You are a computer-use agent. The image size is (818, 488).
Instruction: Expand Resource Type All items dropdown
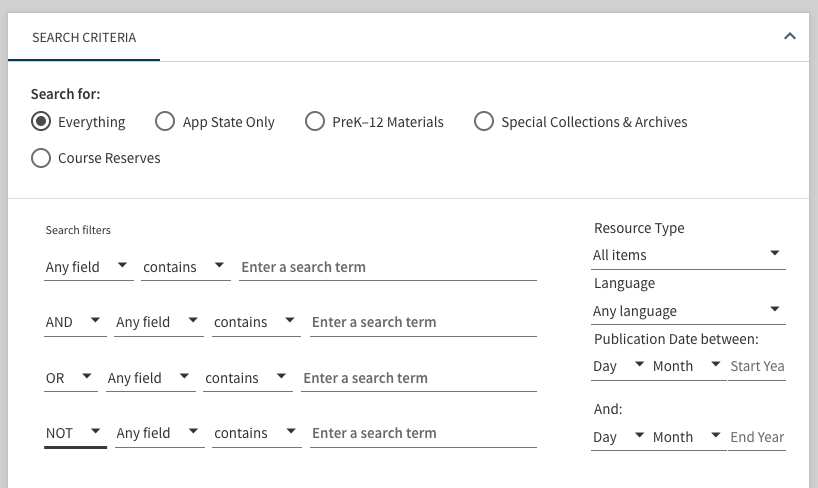click(687, 255)
